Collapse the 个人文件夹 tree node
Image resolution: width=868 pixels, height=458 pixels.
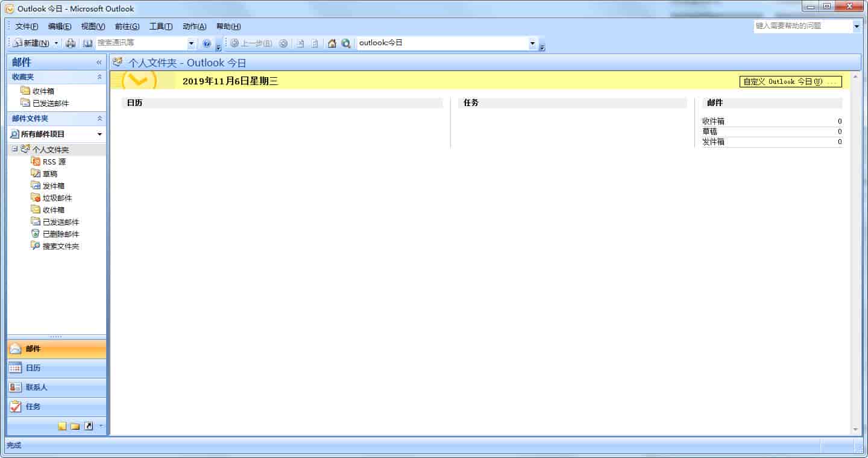(x=15, y=149)
